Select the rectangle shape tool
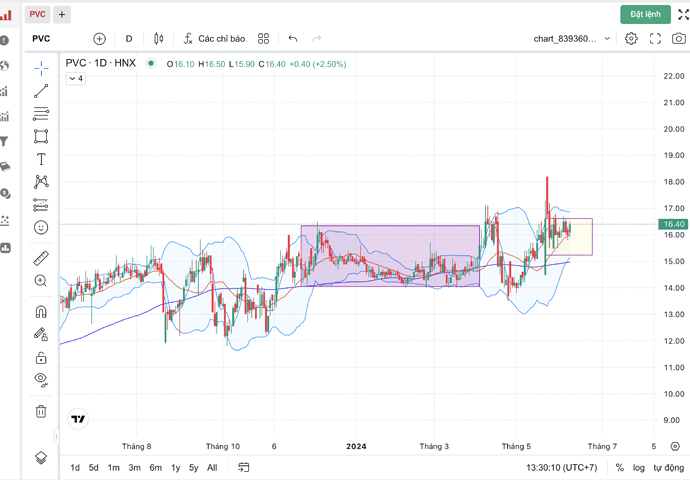 [41, 136]
